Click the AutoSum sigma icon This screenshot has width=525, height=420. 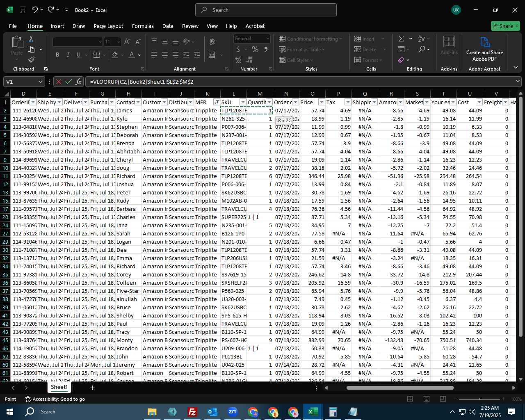point(401,39)
